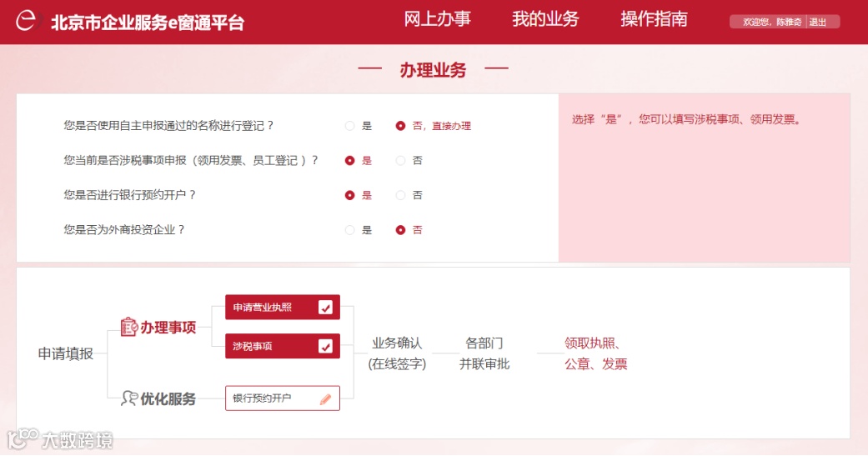
Task: Click the 北京市企业服务e窗通平台 title
Action: tap(148, 23)
